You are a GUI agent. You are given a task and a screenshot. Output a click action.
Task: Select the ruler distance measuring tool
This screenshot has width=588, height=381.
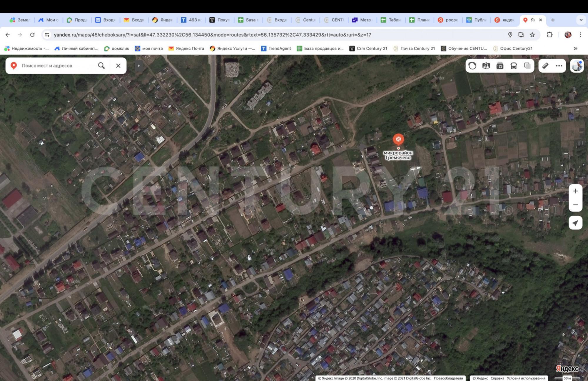(x=545, y=66)
